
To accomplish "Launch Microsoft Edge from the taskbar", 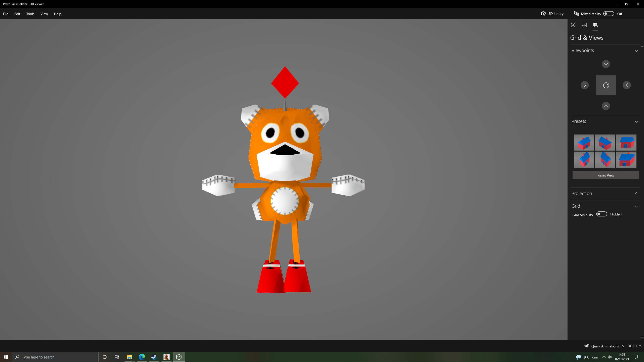I will click(142, 357).
